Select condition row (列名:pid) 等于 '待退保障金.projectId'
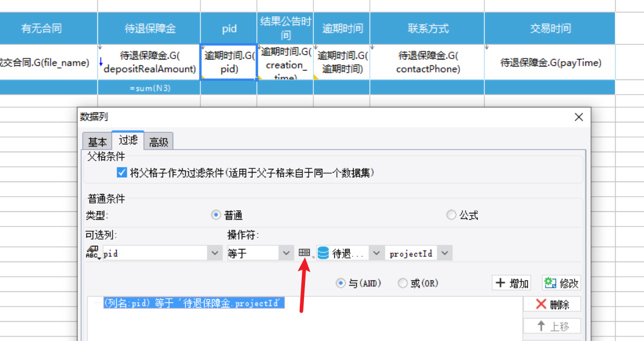The image size is (644, 341). [x=194, y=303]
